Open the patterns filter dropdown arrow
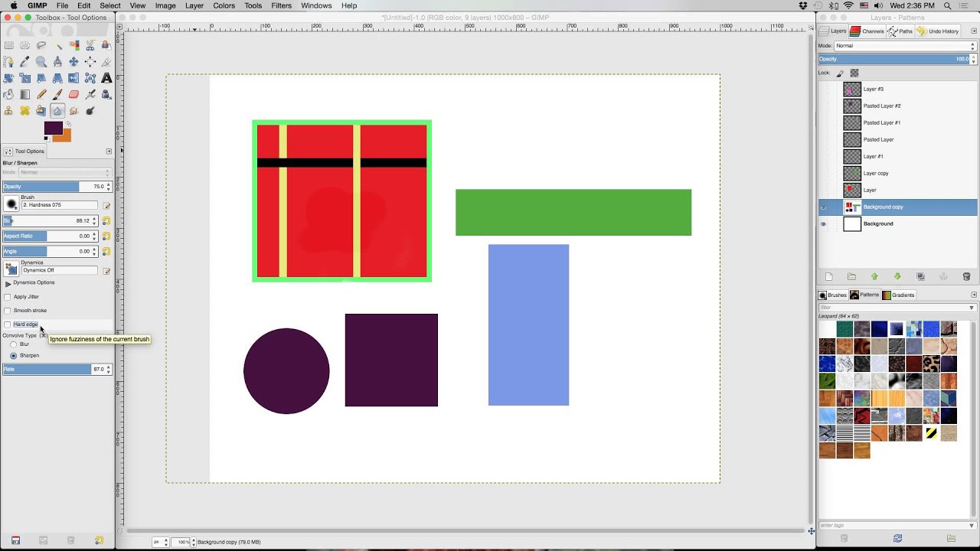Image resolution: width=980 pixels, height=551 pixels. pyautogui.click(x=972, y=308)
